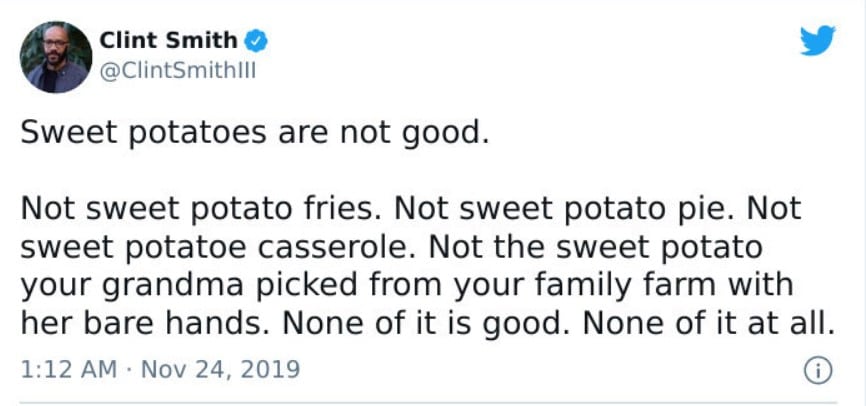The width and height of the screenshot is (866, 406).
Task: Click the phrase "her bare hands"
Action: 141,324
